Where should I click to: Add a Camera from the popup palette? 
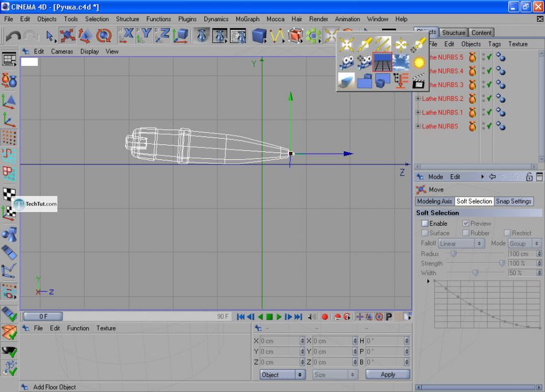pyautogui.click(x=347, y=62)
